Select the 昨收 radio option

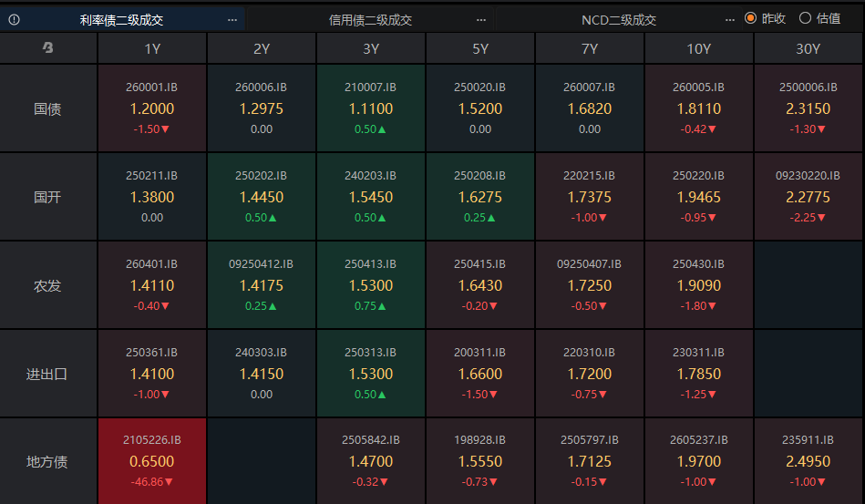751,18
